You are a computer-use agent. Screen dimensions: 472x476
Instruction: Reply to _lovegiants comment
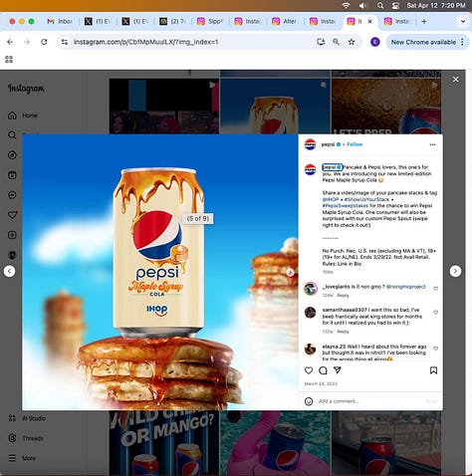(x=343, y=296)
